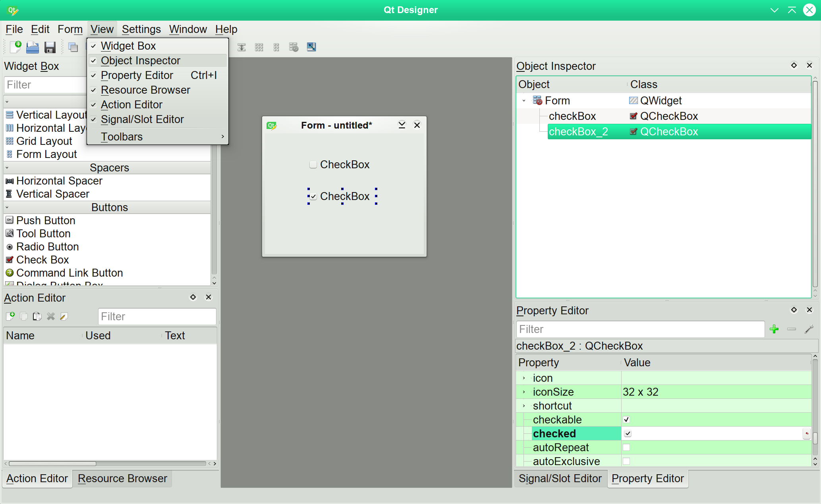Click the Open file folder icon
This screenshot has width=821, height=504.
[x=33, y=47]
